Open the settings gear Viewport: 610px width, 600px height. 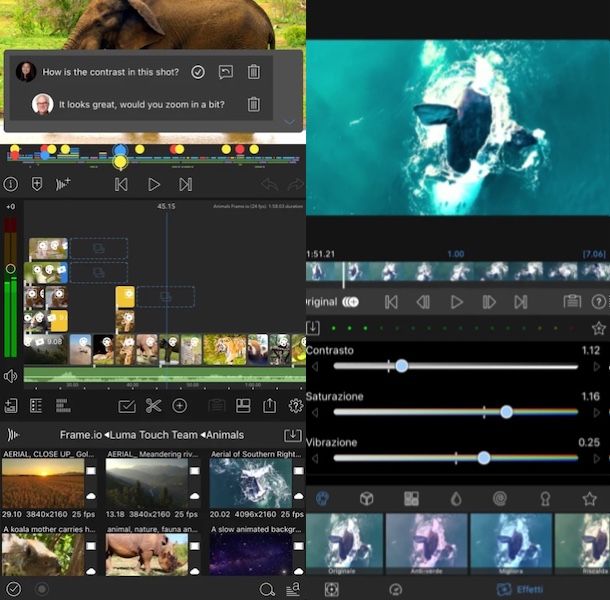296,406
